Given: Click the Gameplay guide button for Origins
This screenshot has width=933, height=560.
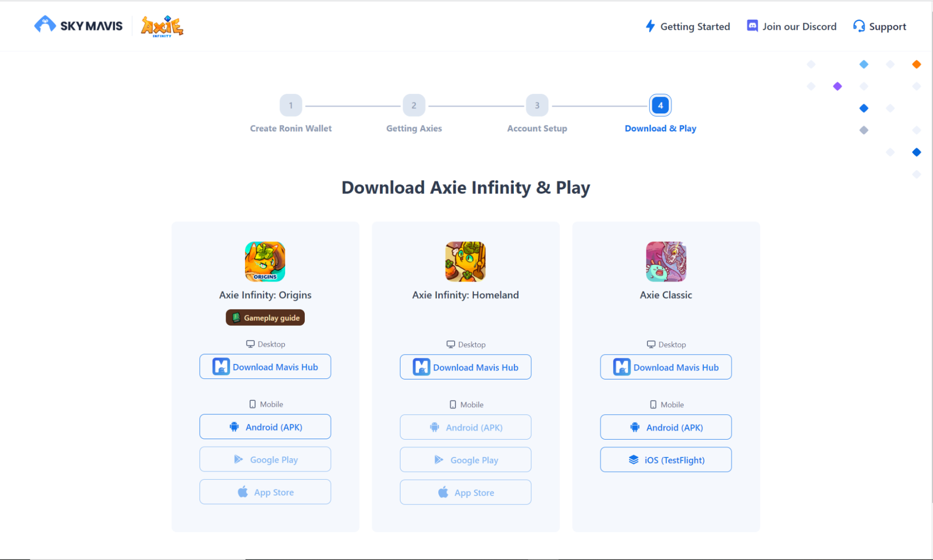Looking at the screenshot, I should [x=265, y=317].
